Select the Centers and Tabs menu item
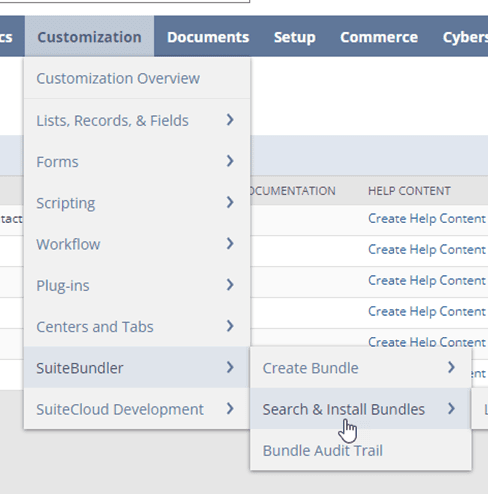 137,327
